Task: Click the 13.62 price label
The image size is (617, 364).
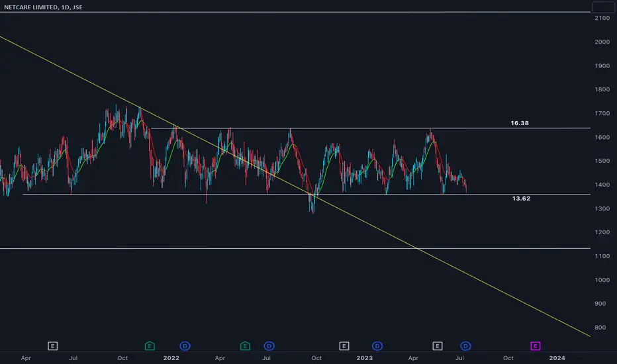Action: [521, 199]
